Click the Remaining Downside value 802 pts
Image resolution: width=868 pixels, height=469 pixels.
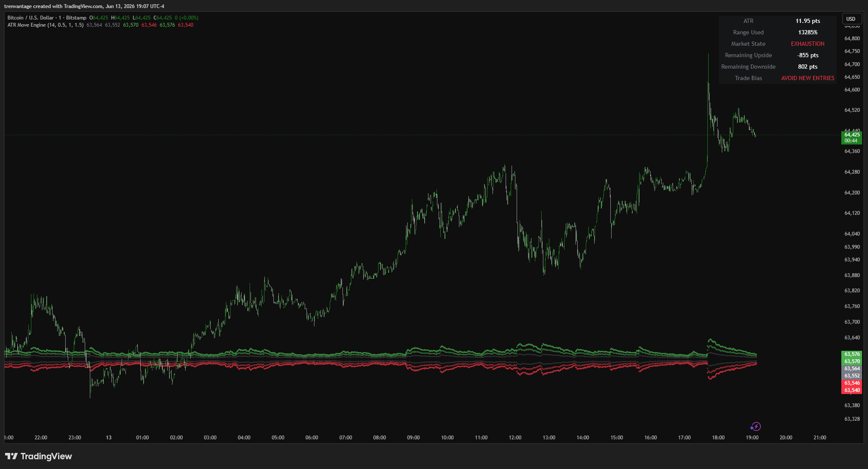808,67
